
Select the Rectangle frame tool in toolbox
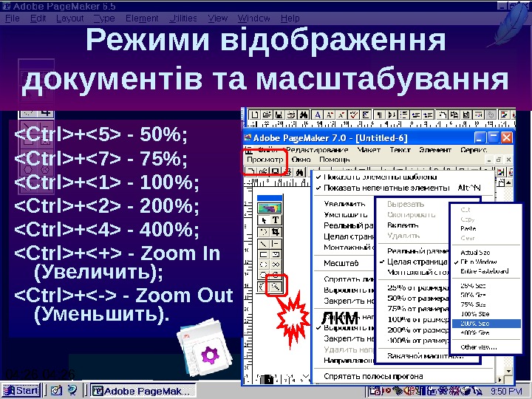tap(276, 254)
